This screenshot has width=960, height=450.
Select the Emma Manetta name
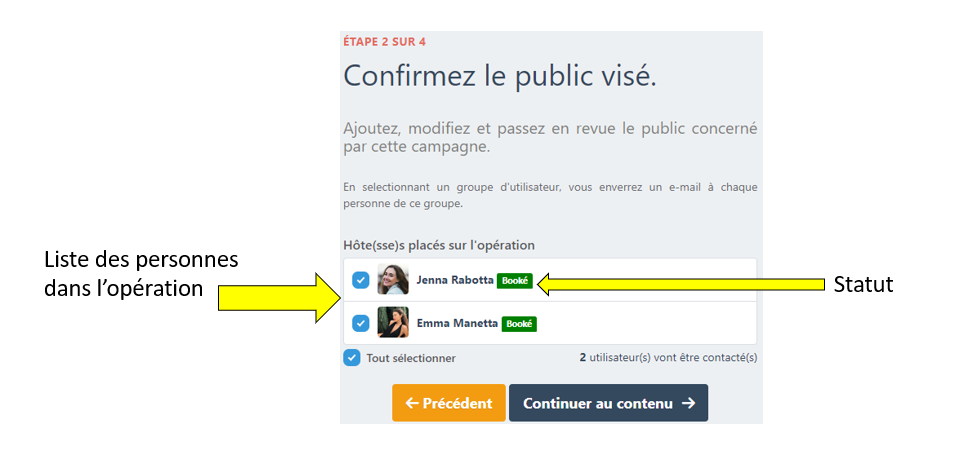pos(457,324)
